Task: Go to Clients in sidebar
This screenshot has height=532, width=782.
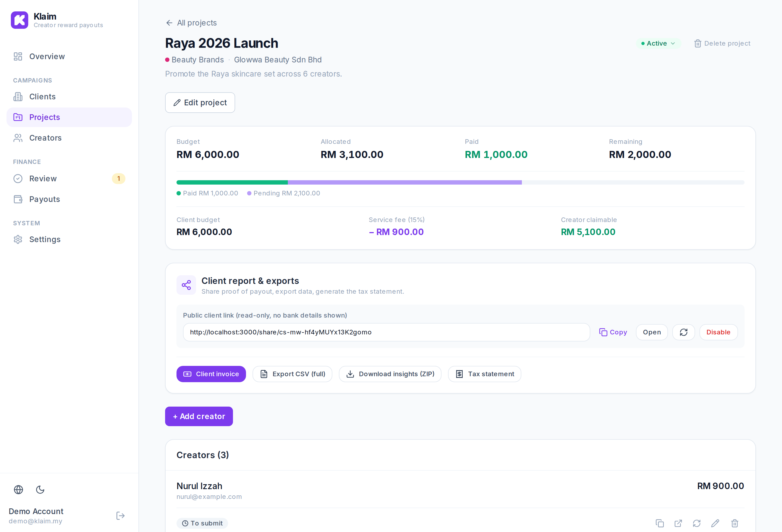Action: coord(69,97)
